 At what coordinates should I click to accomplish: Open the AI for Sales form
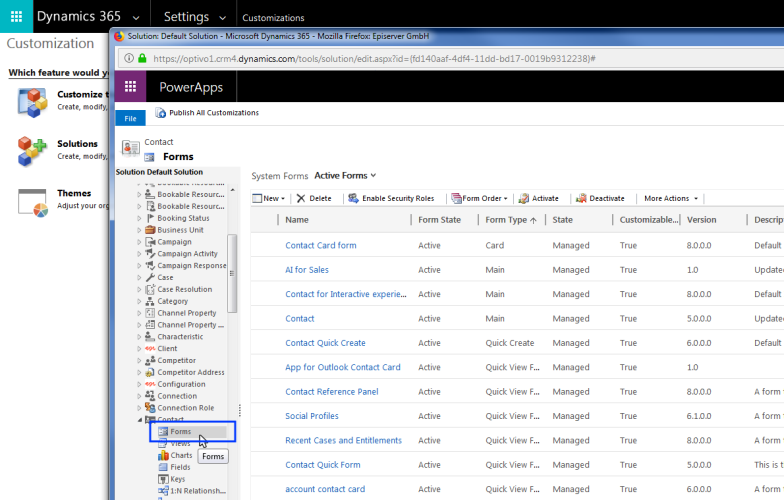[306, 270]
